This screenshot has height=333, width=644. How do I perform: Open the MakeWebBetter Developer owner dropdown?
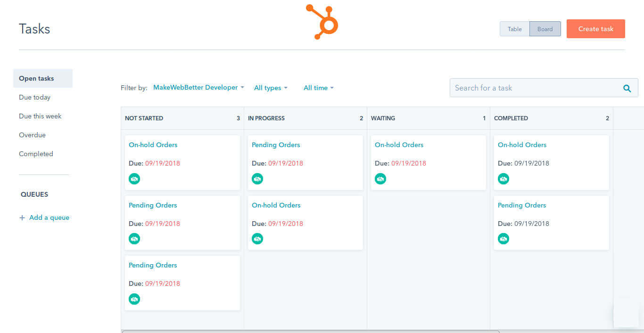click(198, 87)
